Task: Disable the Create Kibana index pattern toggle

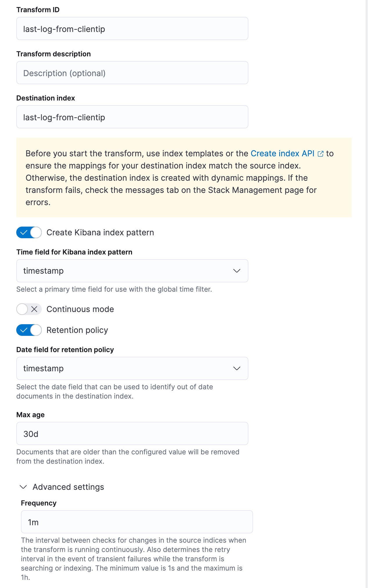Action: click(x=29, y=232)
